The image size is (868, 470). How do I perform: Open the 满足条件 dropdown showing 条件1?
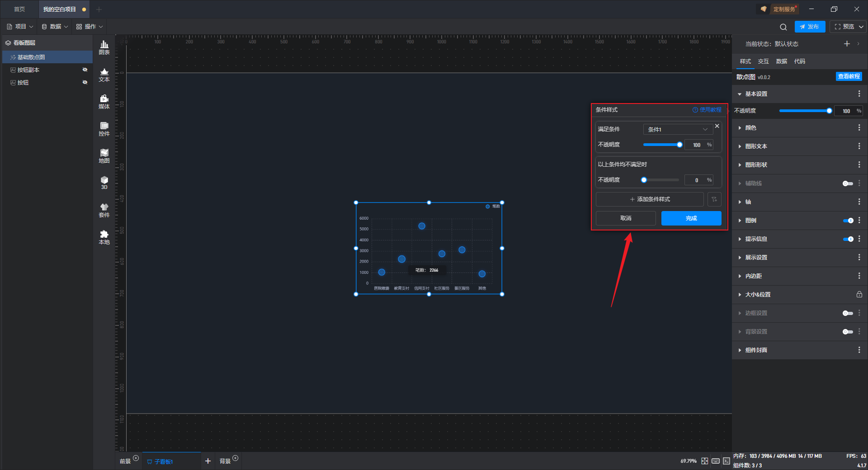coord(677,129)
